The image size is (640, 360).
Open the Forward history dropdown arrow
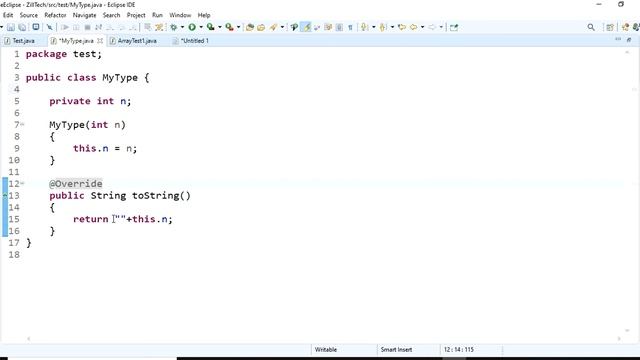[441, 27]
